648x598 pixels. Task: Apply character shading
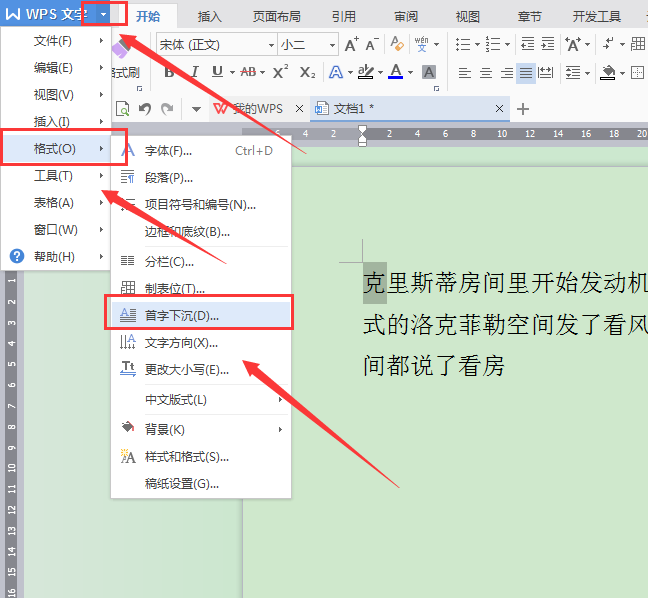429,73
